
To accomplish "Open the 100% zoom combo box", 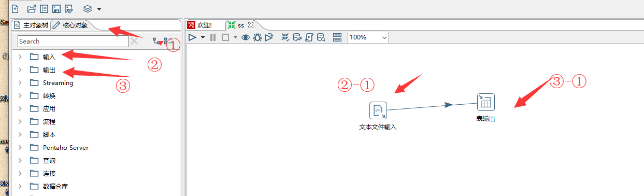I will pyautogui.click(x=368, y=37).
